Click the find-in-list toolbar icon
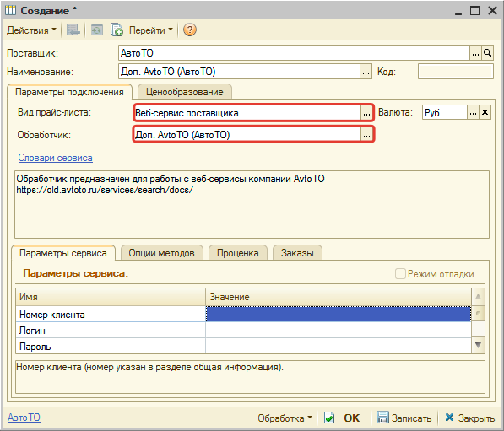 (73, 30)
